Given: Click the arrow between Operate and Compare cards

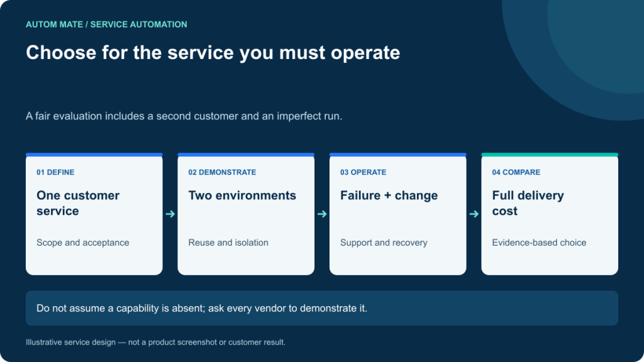Looking at the screenshot, I should click(474, 214).
